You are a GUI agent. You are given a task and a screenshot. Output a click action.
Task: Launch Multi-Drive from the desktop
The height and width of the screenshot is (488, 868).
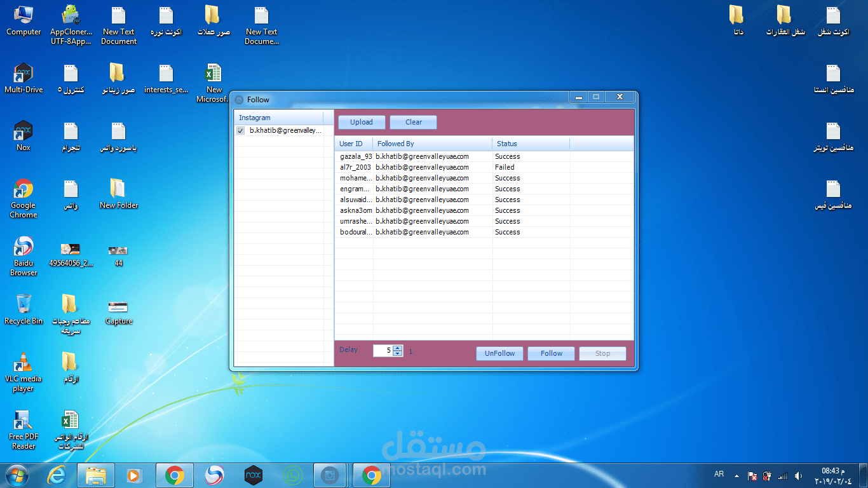coord(24,78)
